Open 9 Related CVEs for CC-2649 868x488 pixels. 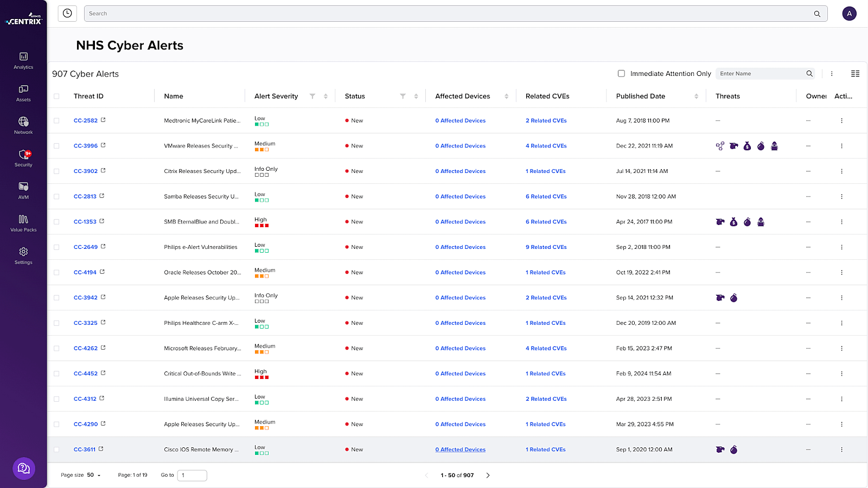[546, 247]
